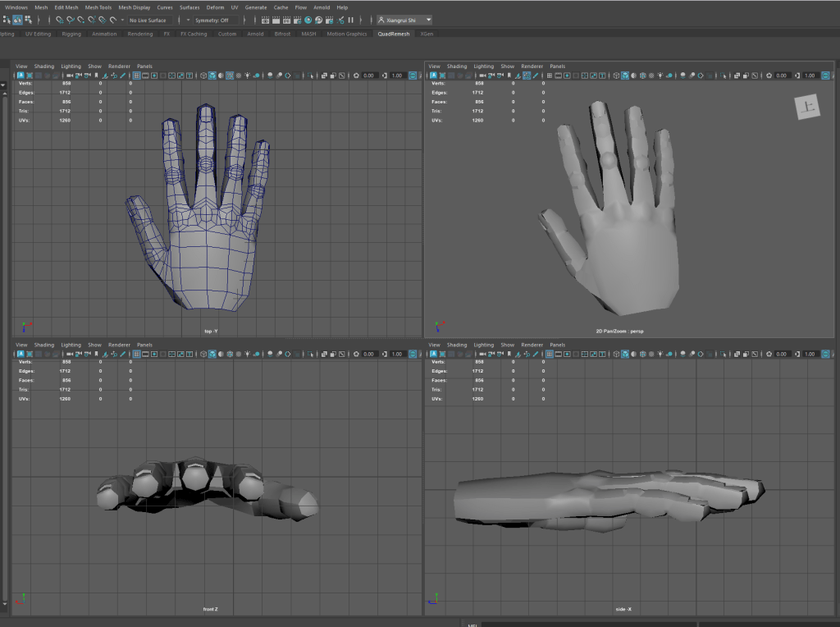Open the Mesh Tools menu
This screenshot has height=627, width=840.
(99, 7)
